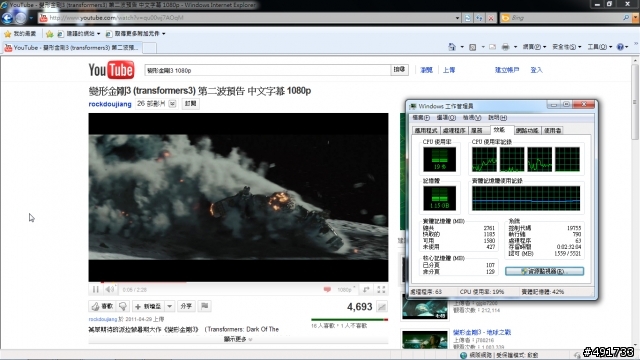Switch to Task Manager Applications tab

point(426,130)
